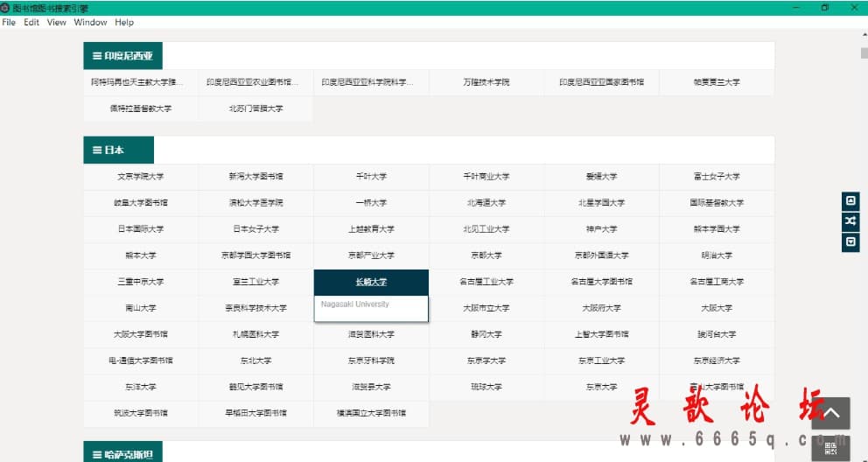Screen dimensions: 868x462
Task: Click 室兰工业大学
Action: 255,282
